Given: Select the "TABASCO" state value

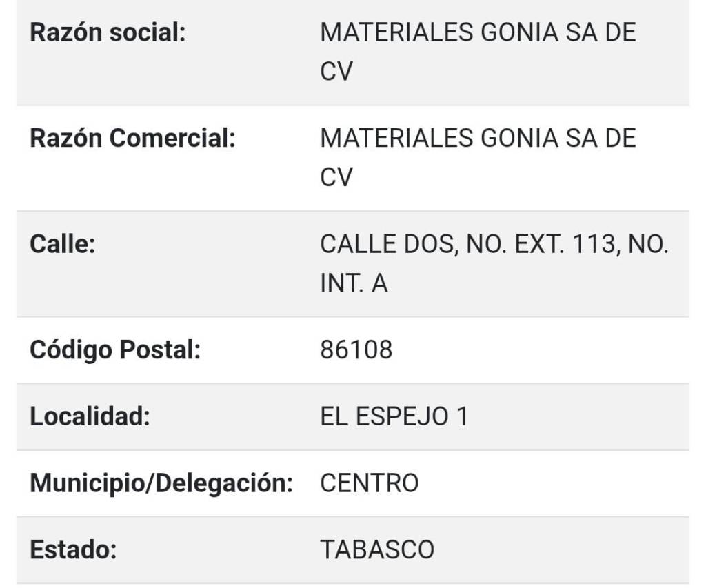Looking at the screenshot, I should (377, 550).
